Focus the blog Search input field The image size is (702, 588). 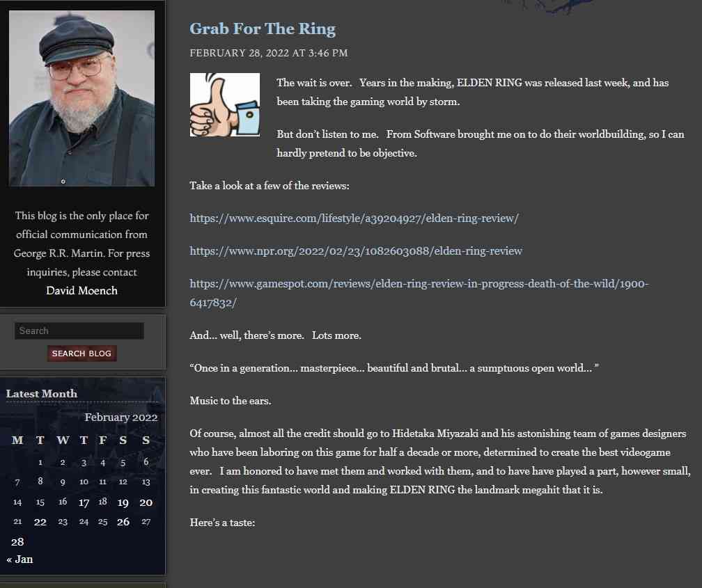tap(79, 331)
